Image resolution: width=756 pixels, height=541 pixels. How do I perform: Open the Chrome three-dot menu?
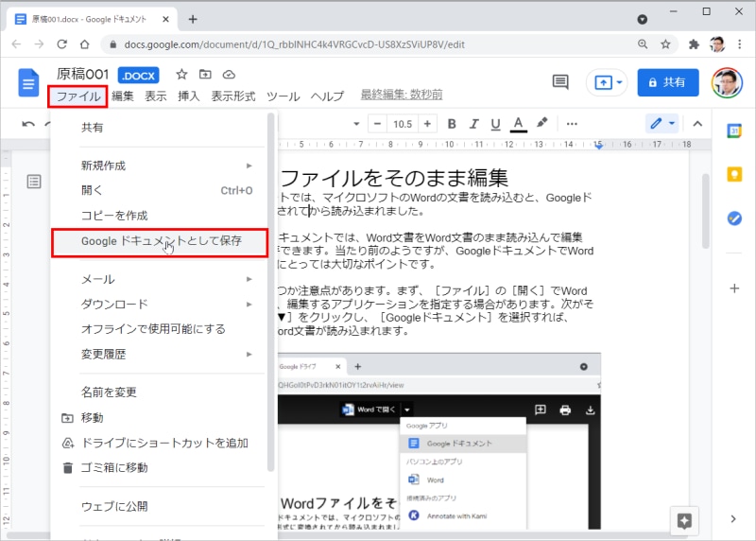point(740,44)
